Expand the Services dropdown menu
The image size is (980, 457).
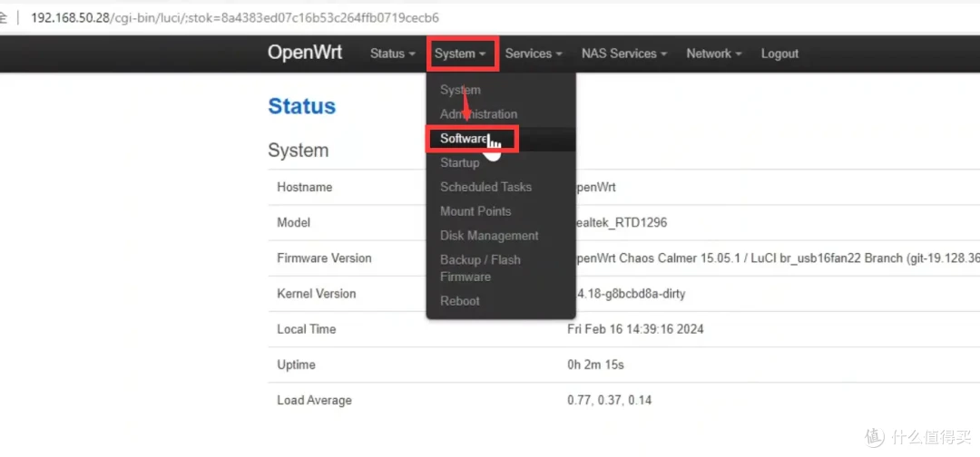pos(534,53)
